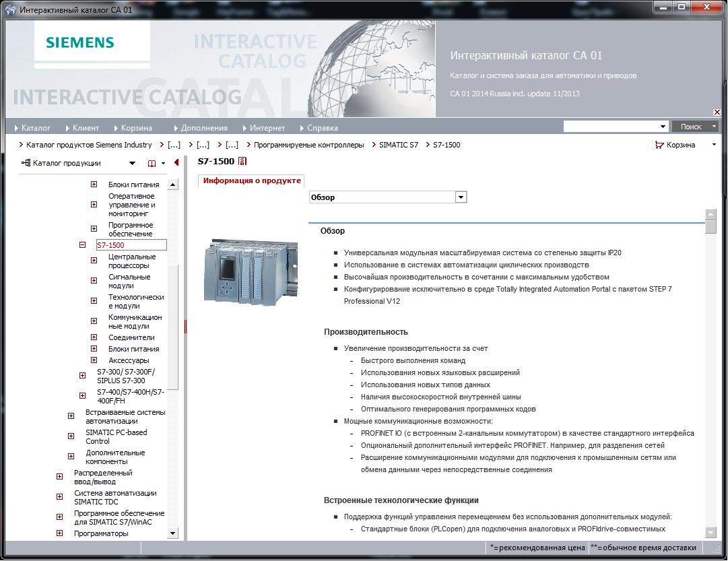Click the globe application icon in title bar
Screen dimensions: 728x561
click(x=10, y=9)
